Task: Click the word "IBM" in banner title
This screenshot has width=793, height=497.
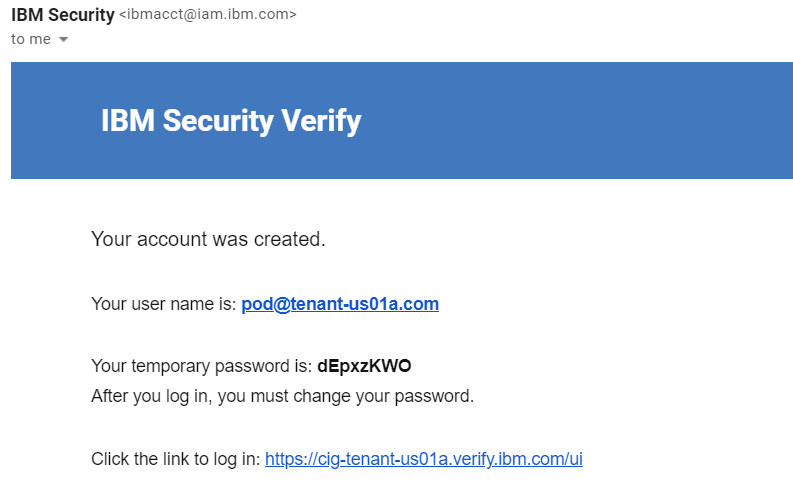Action: (127, 120)
